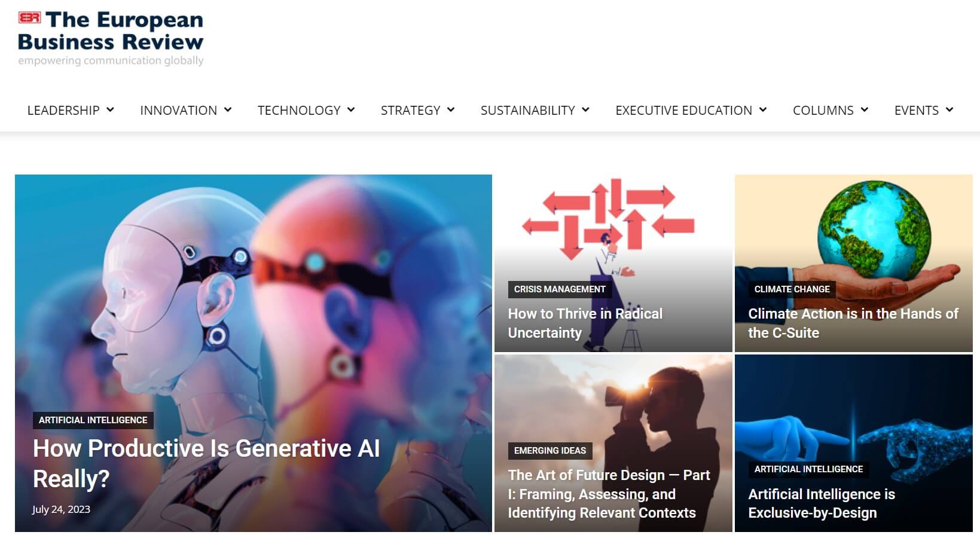Open Artificial Intelligence is Exclusive-by-Design article
Viewport: 980px width, 535px height.
[x=822, y=503]
